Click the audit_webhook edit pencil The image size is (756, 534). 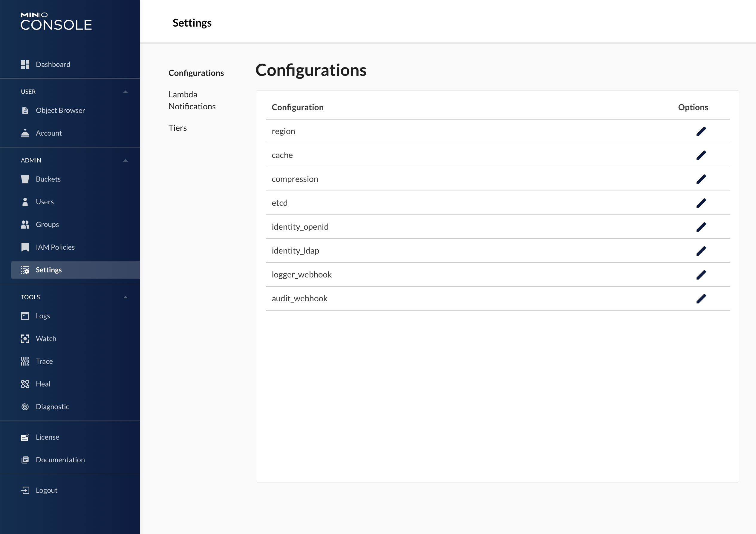pyautogui.click(x=701, y=298)
